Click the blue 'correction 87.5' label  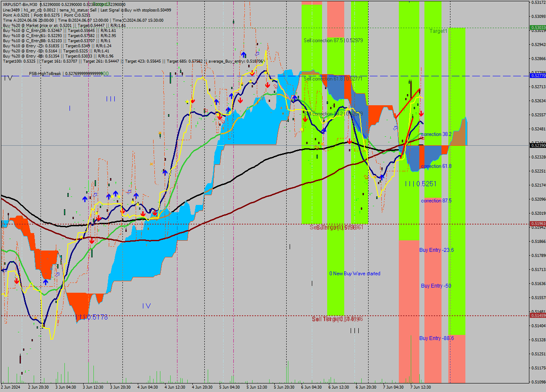(x=436, y=201)
